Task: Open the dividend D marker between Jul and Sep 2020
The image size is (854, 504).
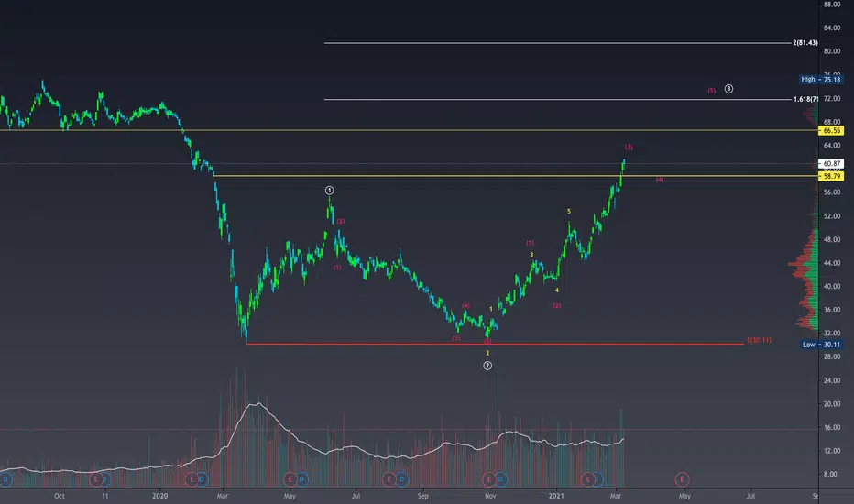Action: pyautogui.click(x=401, y=479)
